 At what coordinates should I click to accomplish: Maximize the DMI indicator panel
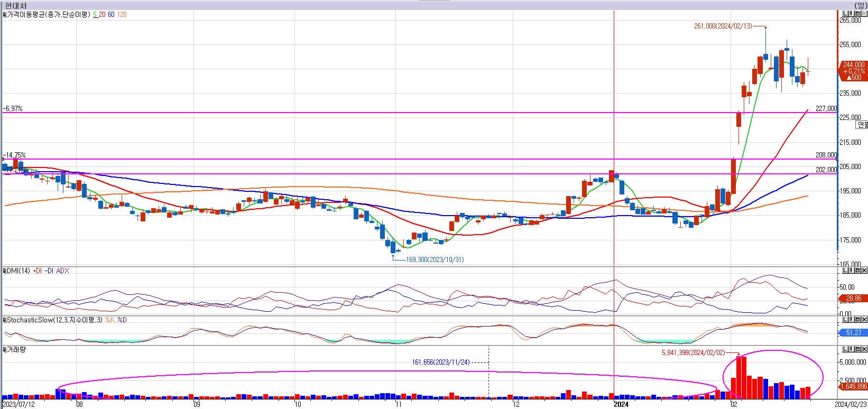tap(857, 271)
